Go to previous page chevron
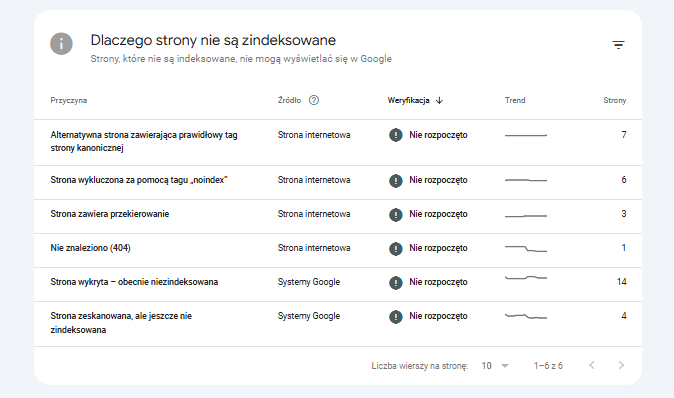 pyautogui.click(x=592, y=365)
